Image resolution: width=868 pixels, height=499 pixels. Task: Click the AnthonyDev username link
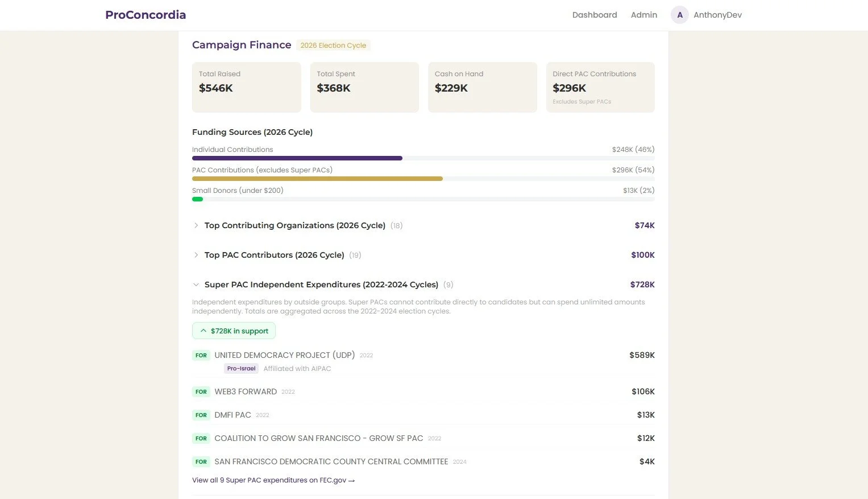click(x=717, y=15)
